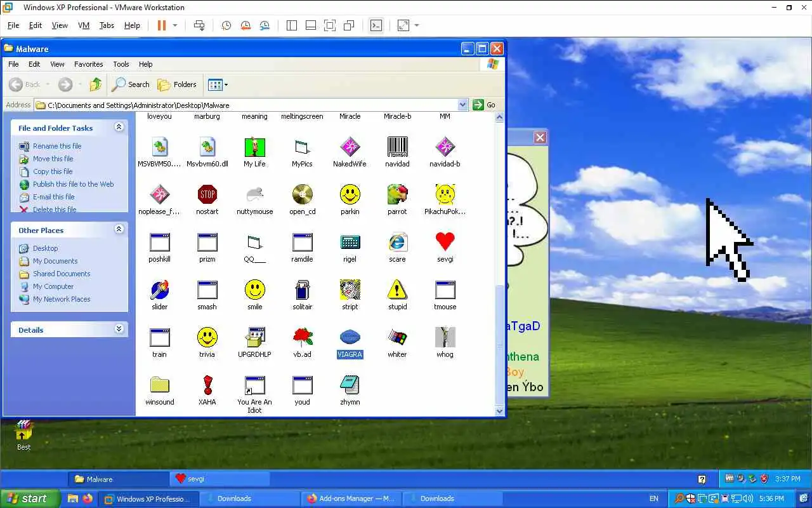Screen dimensions: 812x508
Task: Click the Go button beside address bar
Action: [x=484, y=105]
